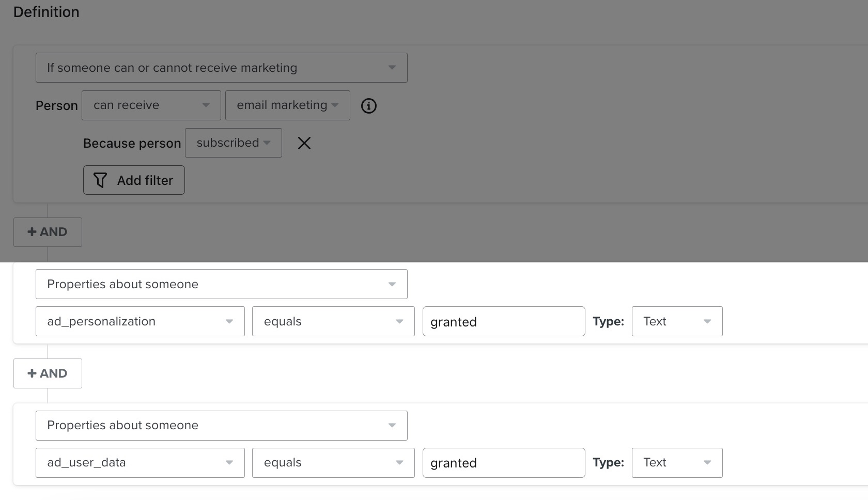The height and width of the screenshot is (500, 868).
Task: Open the first Properties about someone dropdown
Action: click(221, 284)
